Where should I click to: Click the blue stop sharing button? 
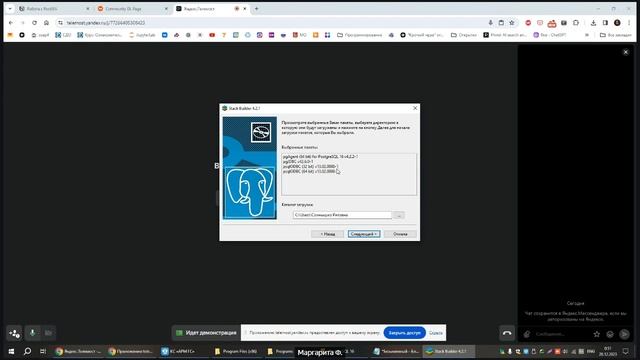click(x=404, y=333)
